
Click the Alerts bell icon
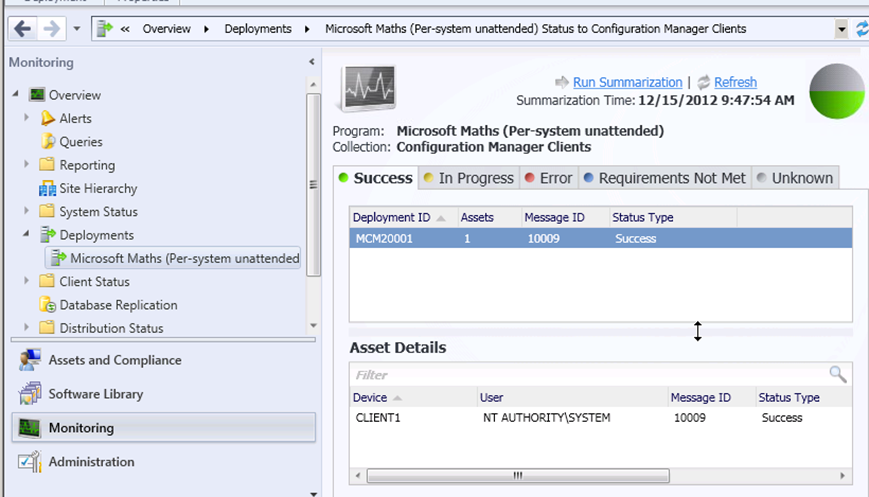[x=48, y=118]
